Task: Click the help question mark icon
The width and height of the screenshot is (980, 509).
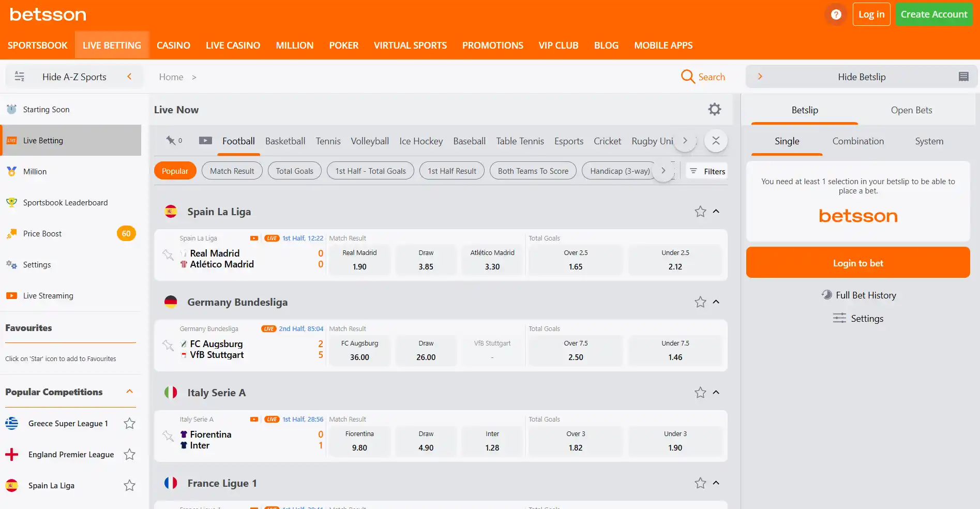Action: (836, 14)
